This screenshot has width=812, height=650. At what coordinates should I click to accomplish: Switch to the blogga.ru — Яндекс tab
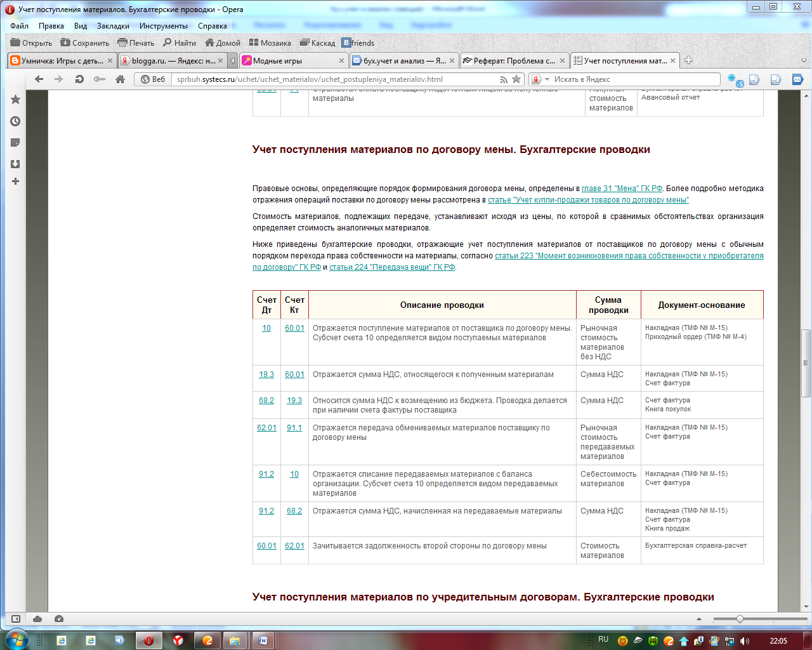click(172, 61)
